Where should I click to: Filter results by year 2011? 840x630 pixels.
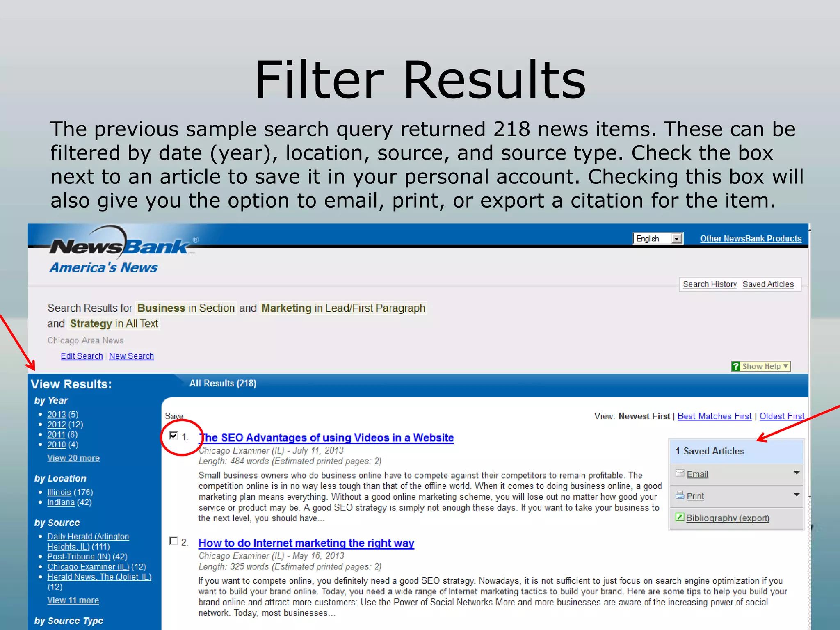(x=57, y=434)
